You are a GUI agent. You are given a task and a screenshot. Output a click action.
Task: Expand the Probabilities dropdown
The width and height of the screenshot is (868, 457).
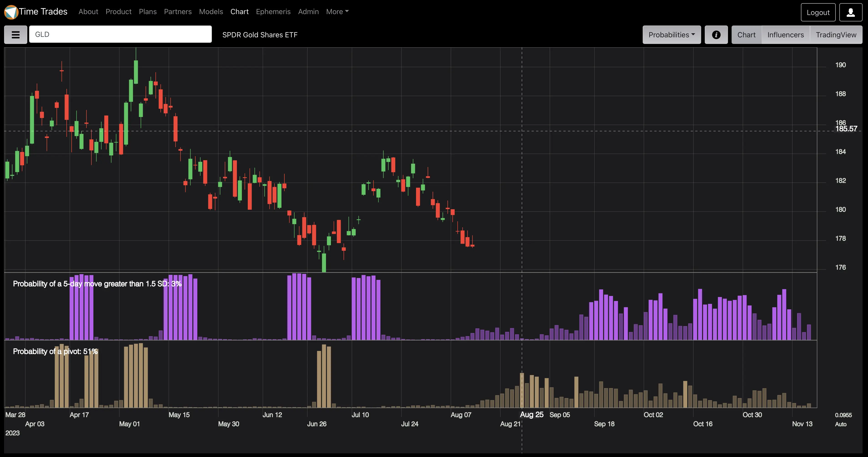point(672,35)
